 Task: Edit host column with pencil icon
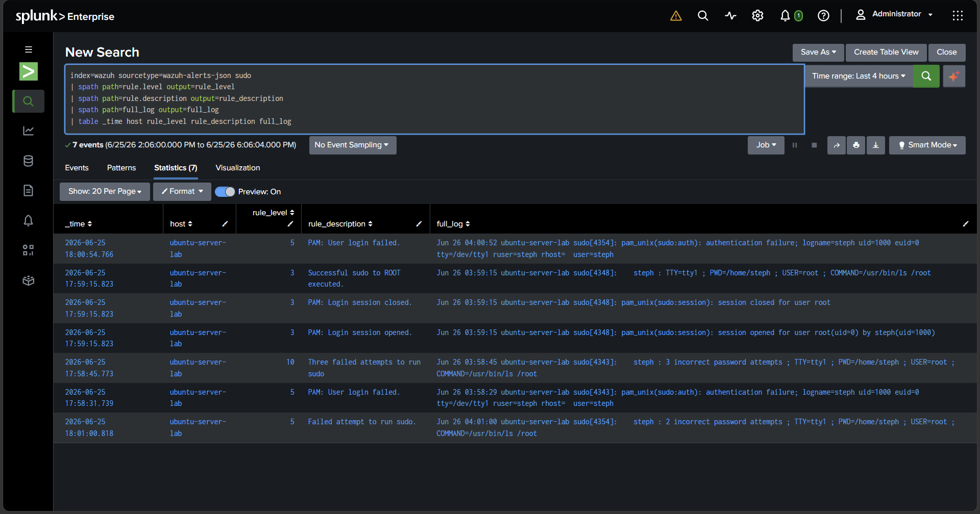coord(225,224)
